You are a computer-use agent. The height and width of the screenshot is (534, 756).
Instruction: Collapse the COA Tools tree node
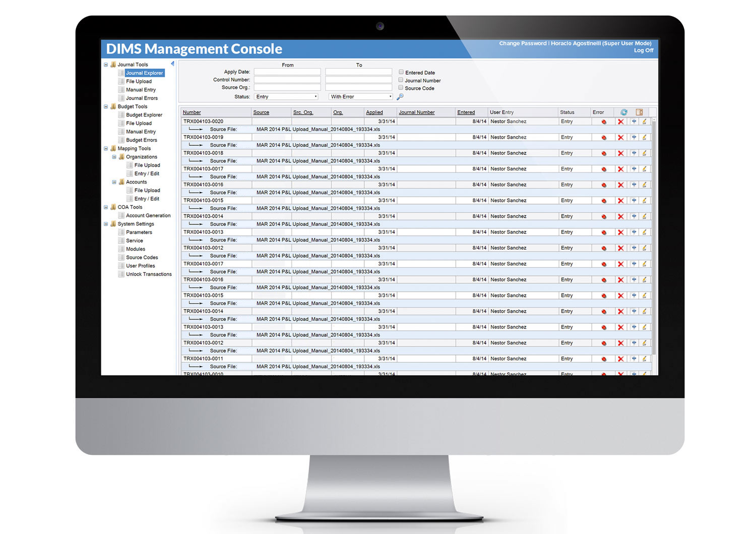[x=106, y=207]
